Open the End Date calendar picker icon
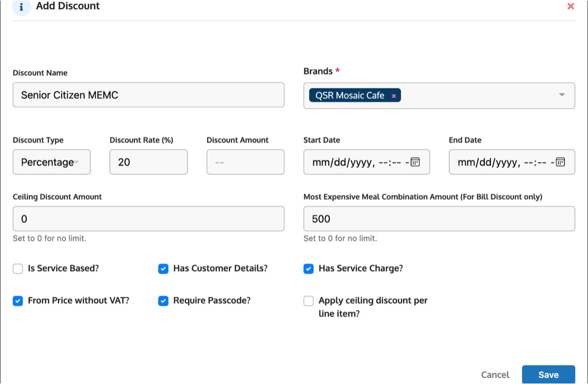Viewport: 588px width, 384px height. 560,162
